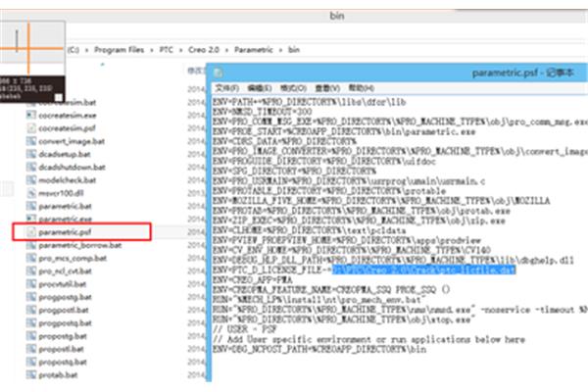
Task: Click the convert_image.bat file icon
Action: tap(31, 141)
